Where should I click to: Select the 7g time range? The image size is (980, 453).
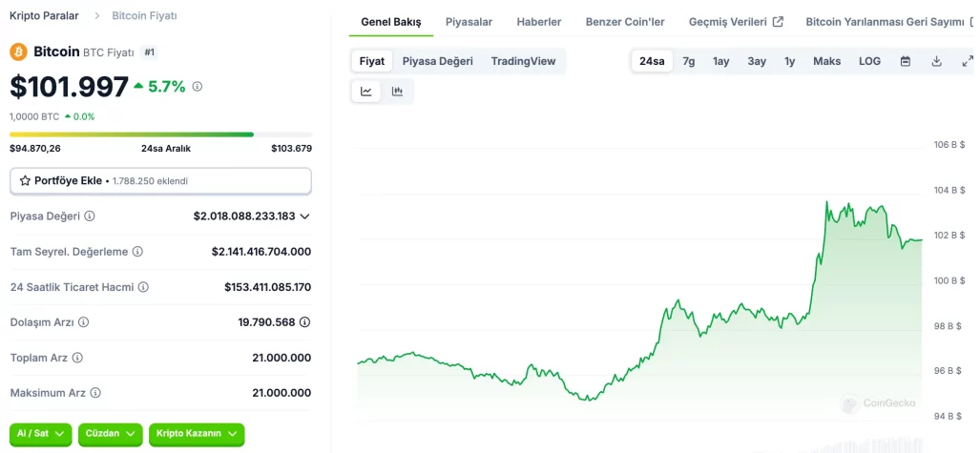click(688, 61)
